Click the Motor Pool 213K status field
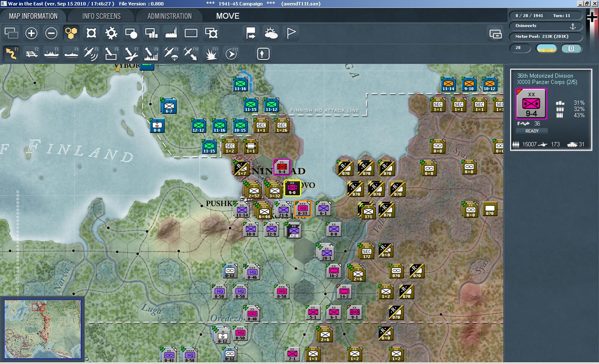This screenshot has width=599, height=364. click(545, 37)
